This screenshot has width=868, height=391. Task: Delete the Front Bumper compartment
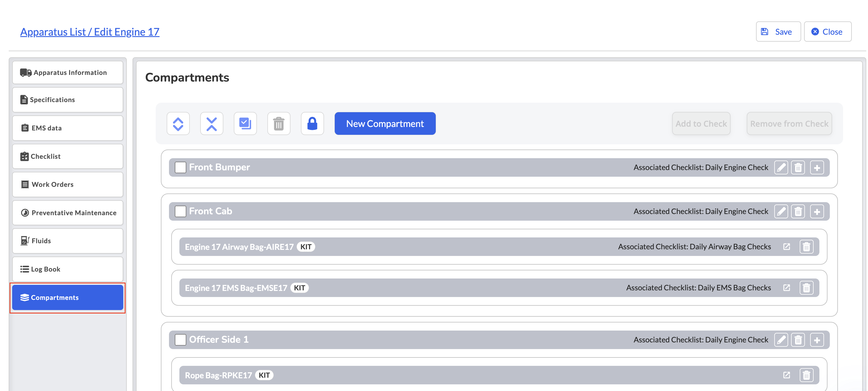[798, 167]
